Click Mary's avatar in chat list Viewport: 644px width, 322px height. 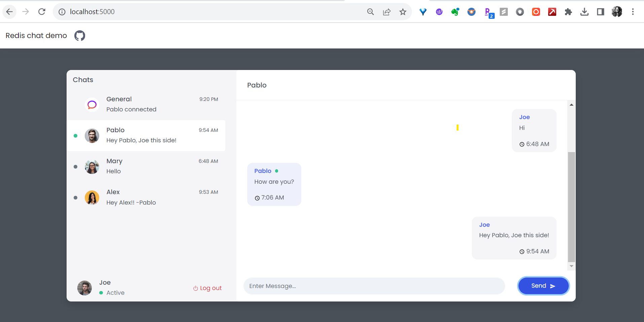[x=92, y=167]
